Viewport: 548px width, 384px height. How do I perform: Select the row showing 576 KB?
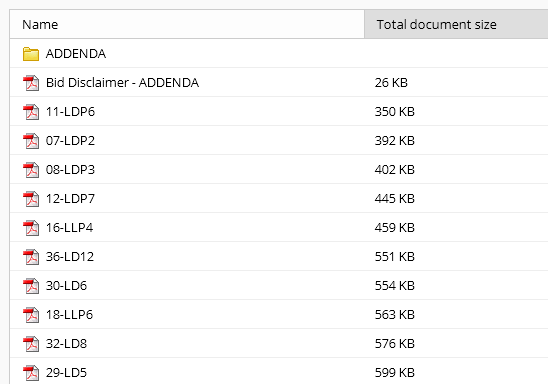[279, 343]
